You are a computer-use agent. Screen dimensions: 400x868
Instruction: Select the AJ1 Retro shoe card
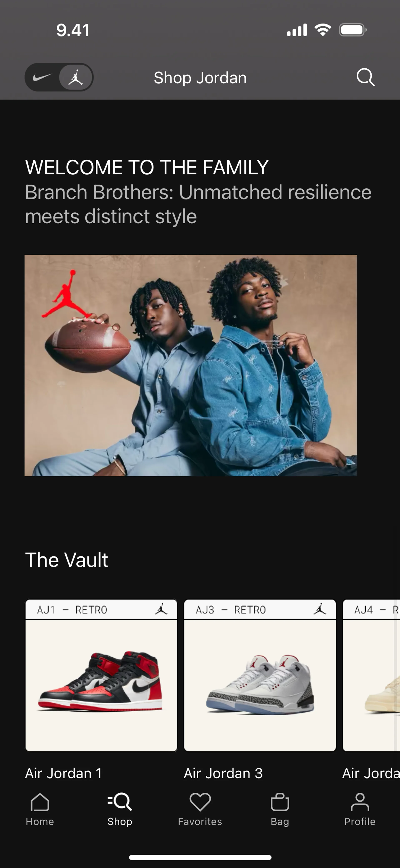(x=101, y=675)
